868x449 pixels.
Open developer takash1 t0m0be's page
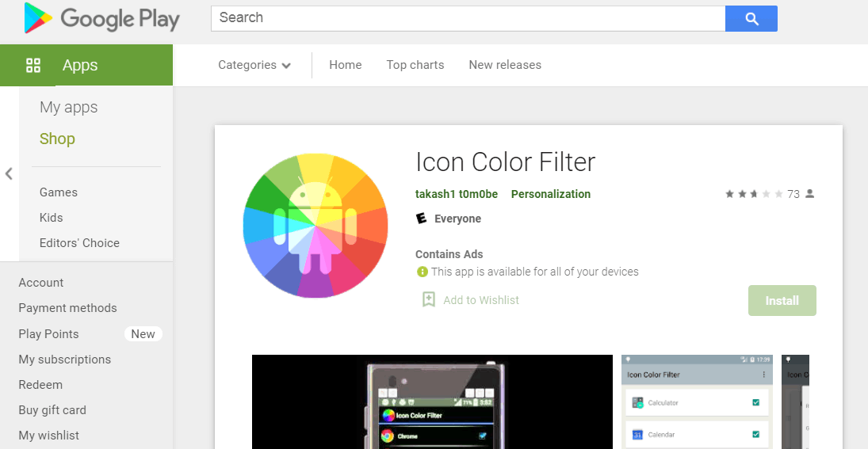(456, 194)
